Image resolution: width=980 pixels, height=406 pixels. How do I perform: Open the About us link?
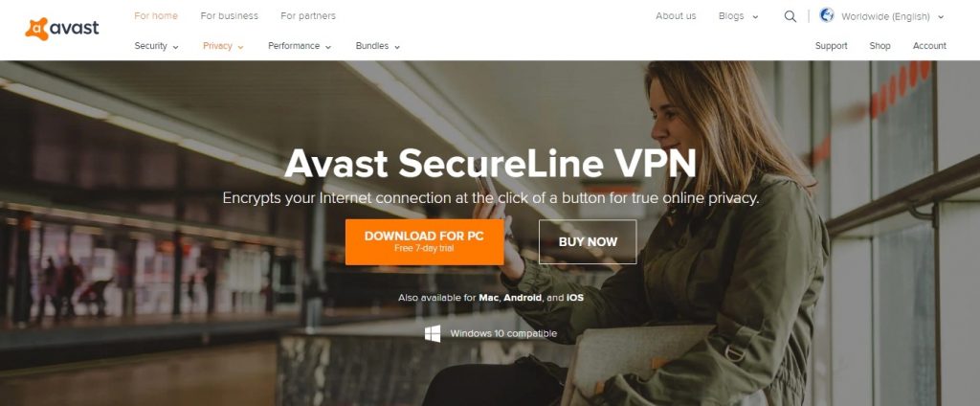[676, 16]
